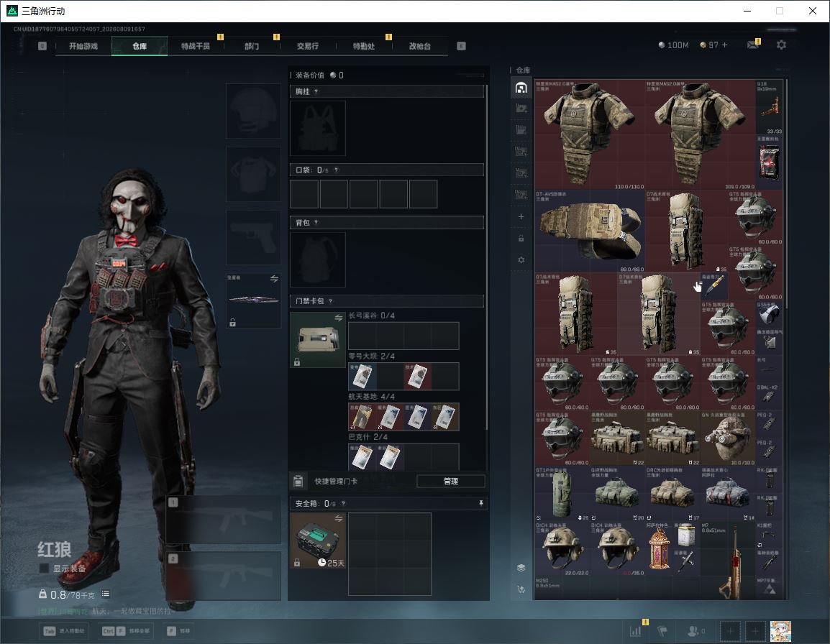Click the flag icon in bottom bar
This screenshot has width=830, height=644.
pyautogui.click(x=662, y=631)
